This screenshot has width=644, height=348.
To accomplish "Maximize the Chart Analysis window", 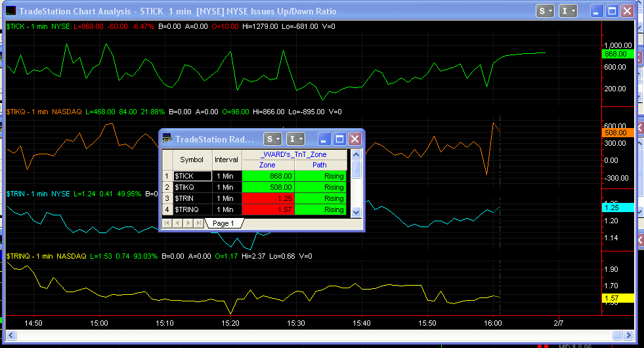I will [x=612, y=11].
